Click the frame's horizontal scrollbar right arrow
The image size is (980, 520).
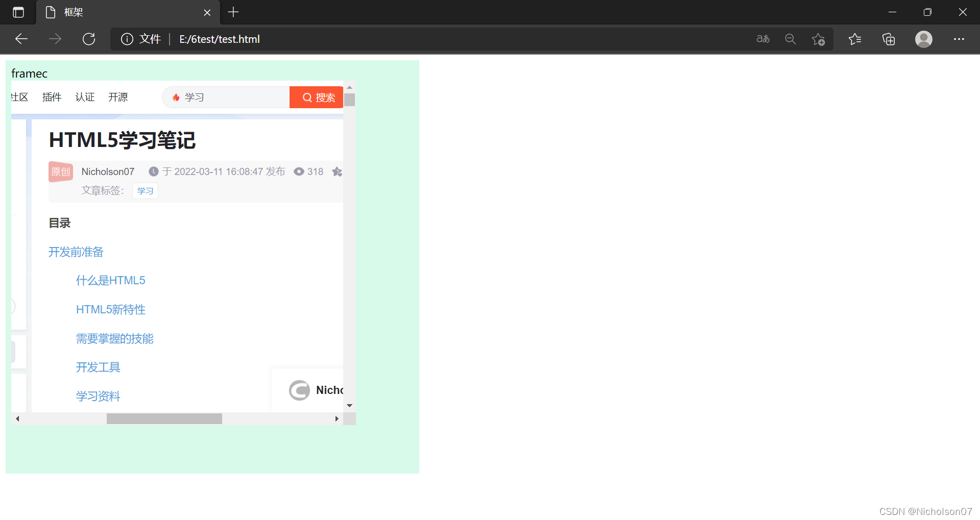pyautogui.click(x=337, y=419)
